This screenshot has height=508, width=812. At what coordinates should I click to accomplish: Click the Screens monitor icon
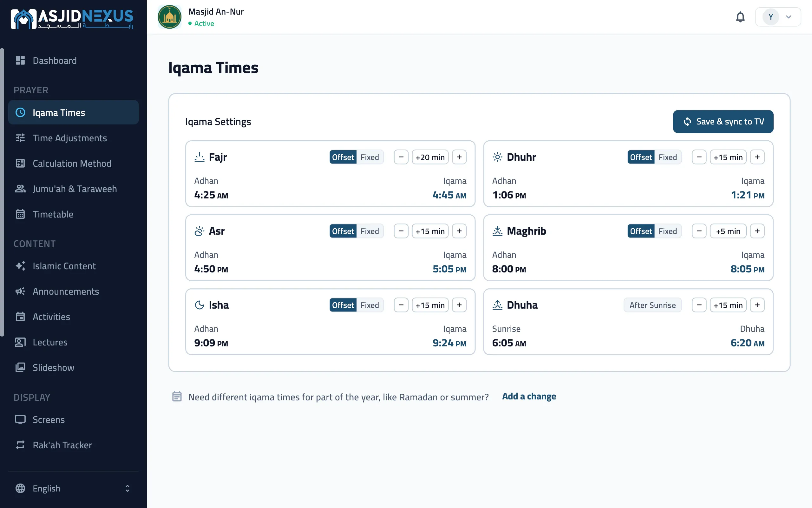(20, 419)
